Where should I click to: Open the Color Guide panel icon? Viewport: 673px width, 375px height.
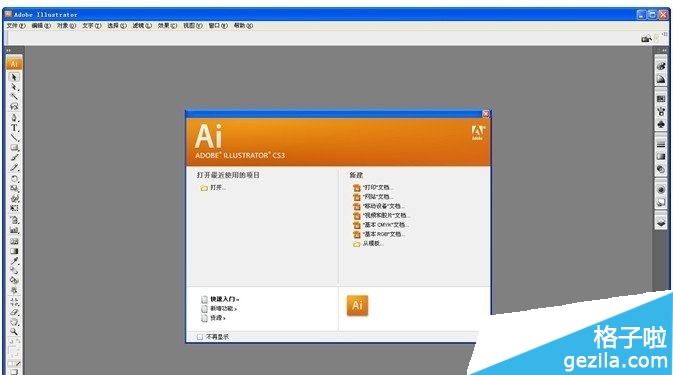[661, 79]
